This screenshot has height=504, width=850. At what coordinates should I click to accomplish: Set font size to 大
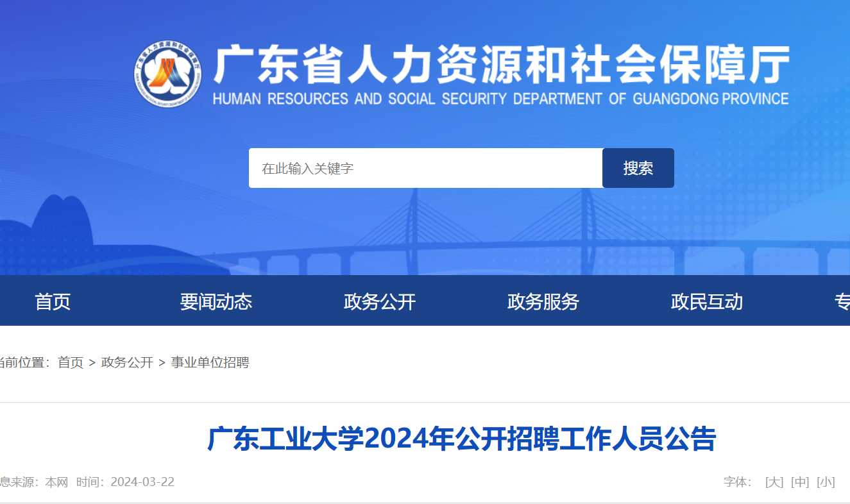pyautogui.click(x=774, y=482)
